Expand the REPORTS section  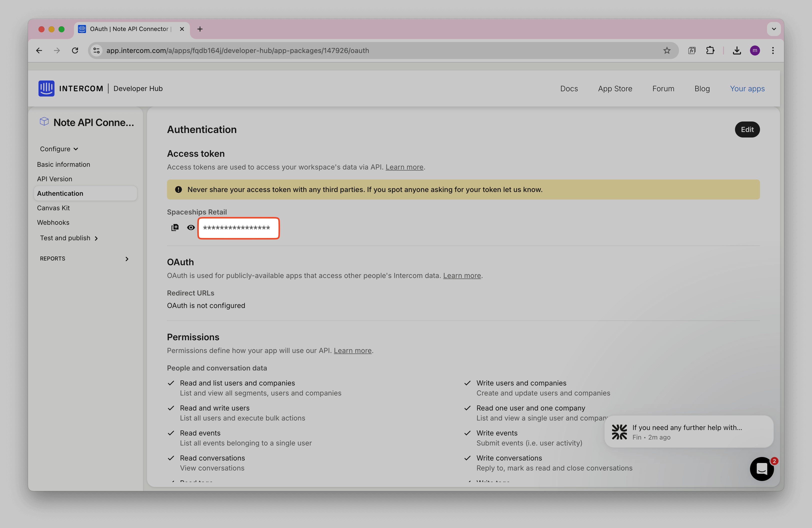click(x=85, y=258)
